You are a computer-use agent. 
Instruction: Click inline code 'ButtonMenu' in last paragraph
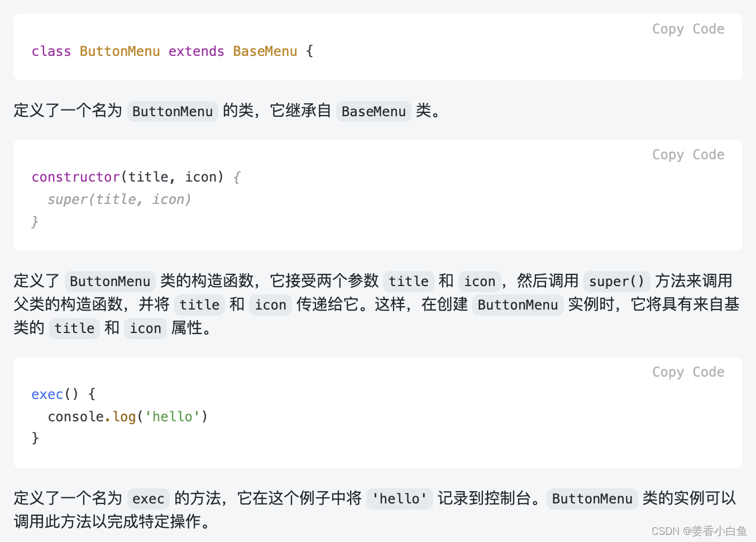coord(592,498)
